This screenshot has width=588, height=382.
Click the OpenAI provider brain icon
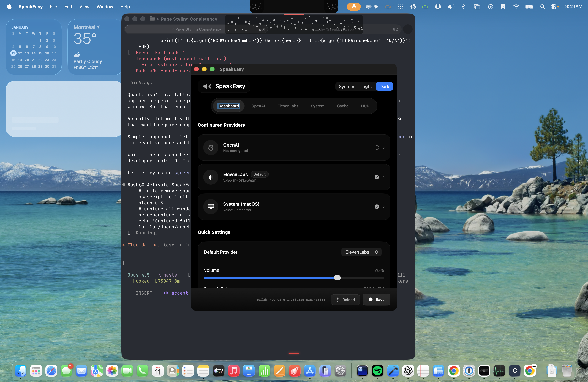pyautogui.click(x=211, y=148)
